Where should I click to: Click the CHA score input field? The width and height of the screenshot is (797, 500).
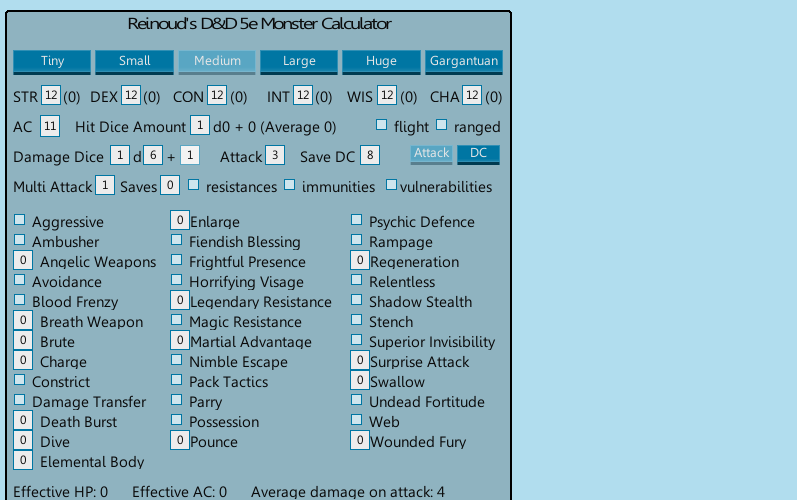(472, 95)
